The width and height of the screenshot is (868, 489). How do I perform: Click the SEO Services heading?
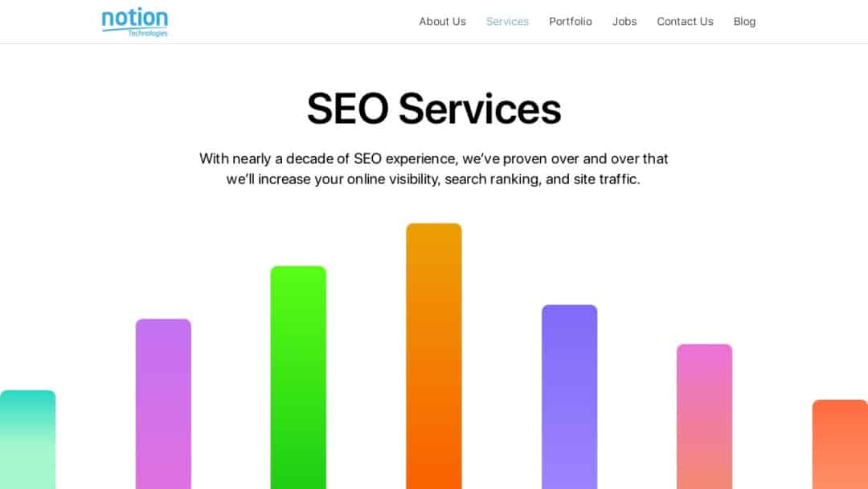(434, 109)
